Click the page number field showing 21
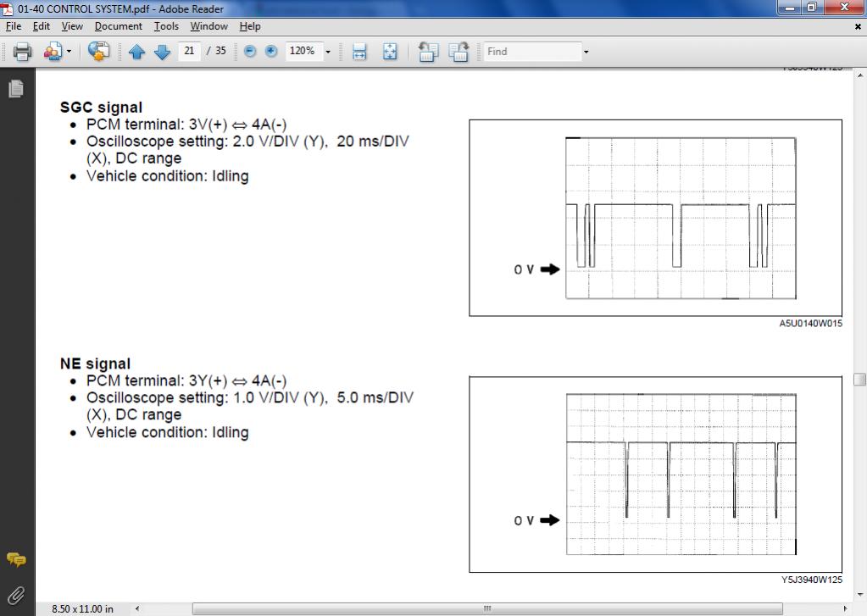Image resolution: width=867 pixels, height=616 pixels. (x=189, y=52)
